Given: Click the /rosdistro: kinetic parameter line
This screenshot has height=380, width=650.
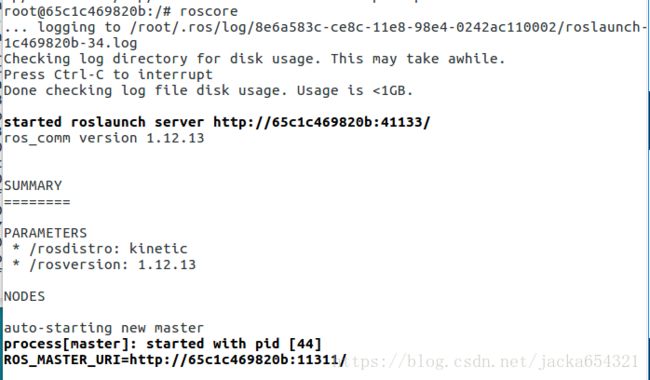Looking at the screenshot, I should (100, 249).
